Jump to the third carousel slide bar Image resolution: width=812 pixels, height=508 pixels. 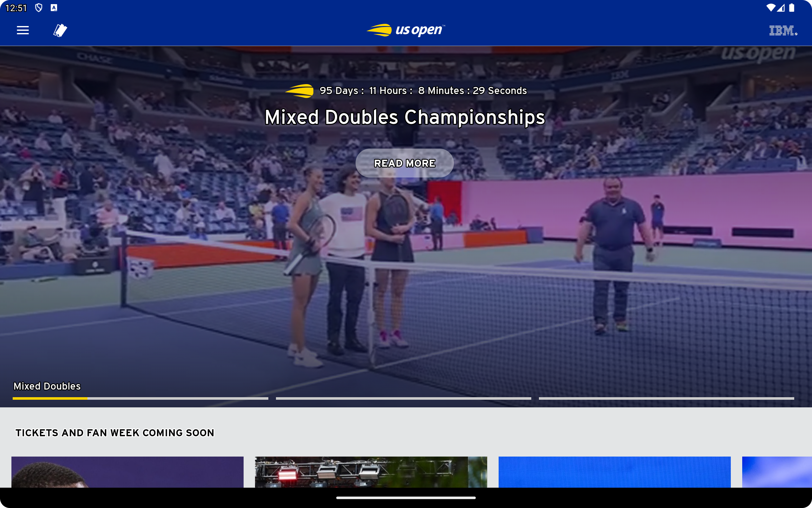[666, 398]
